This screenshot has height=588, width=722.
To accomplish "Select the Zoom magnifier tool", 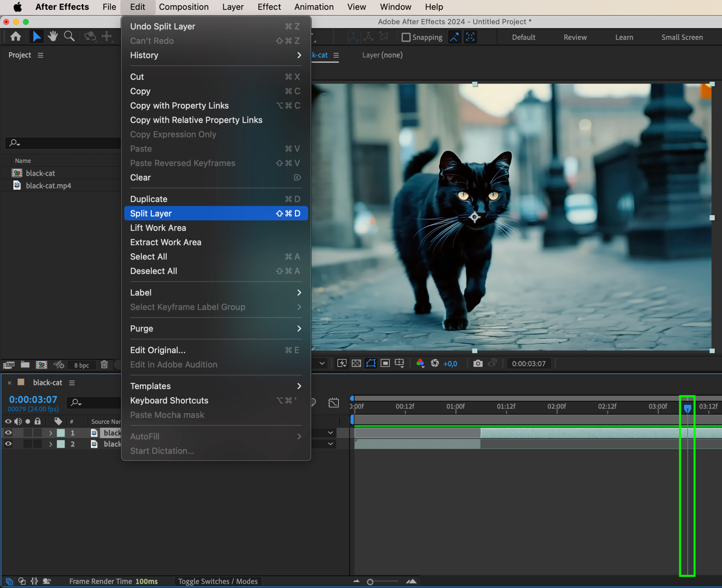I will coord(69,36).
